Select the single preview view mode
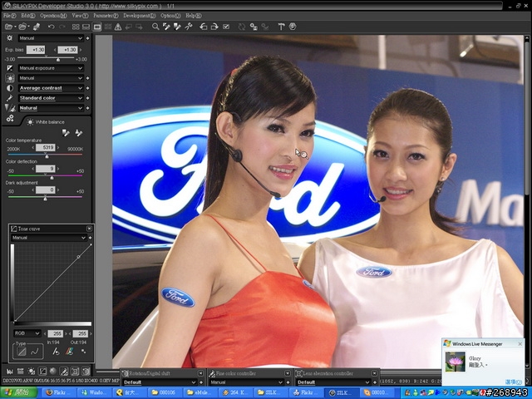The image size is (532, 399). [97, 27]
